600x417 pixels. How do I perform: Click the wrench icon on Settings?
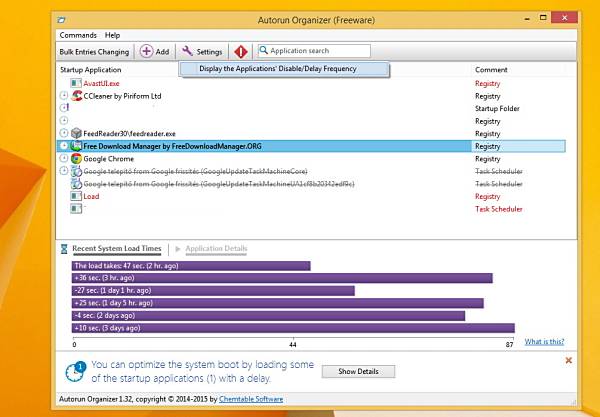tap(187, 51)
